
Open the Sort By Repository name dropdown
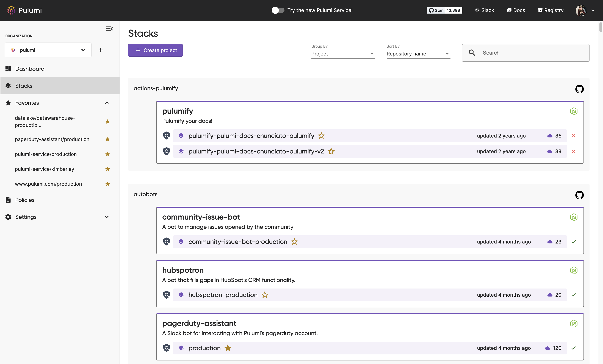[x=418, y=54]
